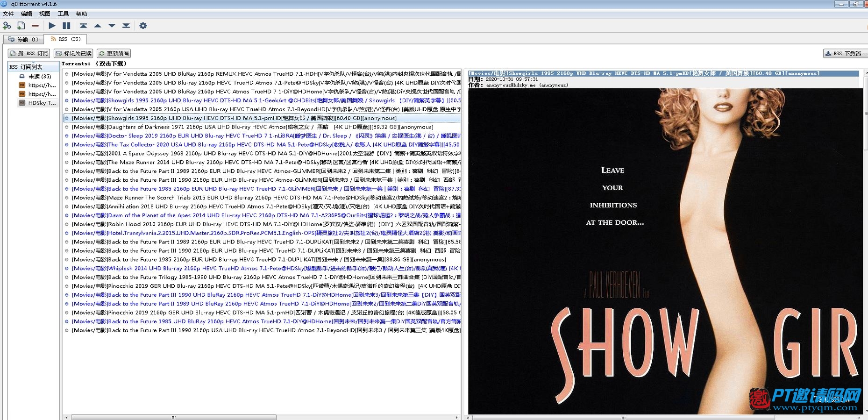Click the red delete torrent icon
Image resolution: width=868 pixels, height=420 pixels.
pos(35,26)
